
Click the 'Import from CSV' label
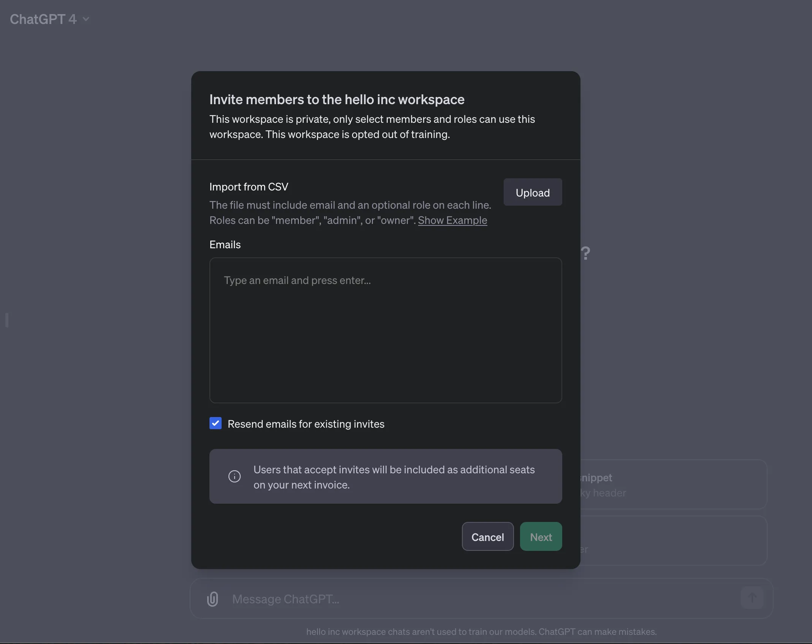click(x=249, y=187)
